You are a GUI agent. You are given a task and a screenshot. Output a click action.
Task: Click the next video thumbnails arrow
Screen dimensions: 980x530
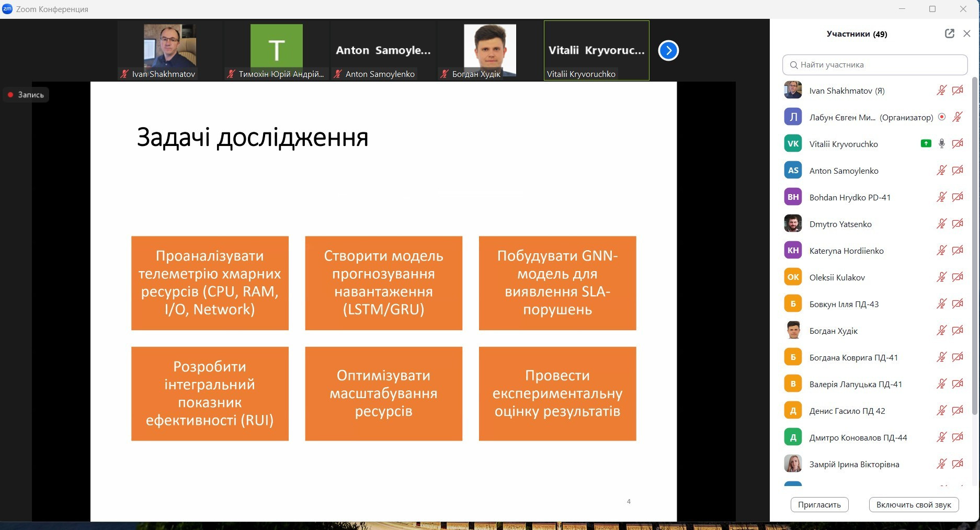(668, 51)
